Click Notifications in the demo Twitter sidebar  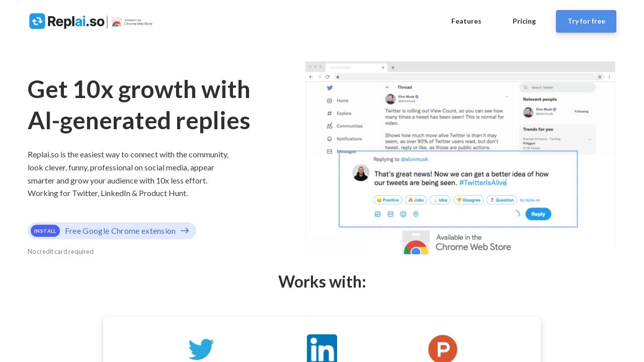click(x=344, y=138)
